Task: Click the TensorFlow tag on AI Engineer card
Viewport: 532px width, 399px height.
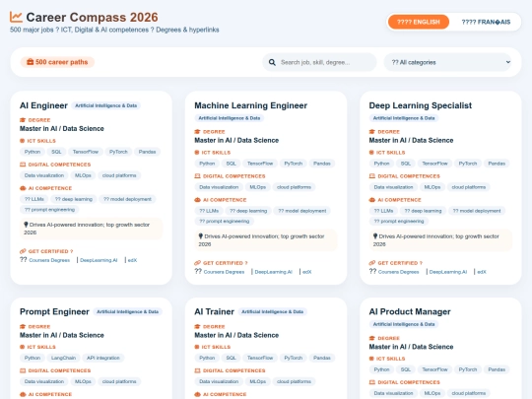Action: coord(86,152)
